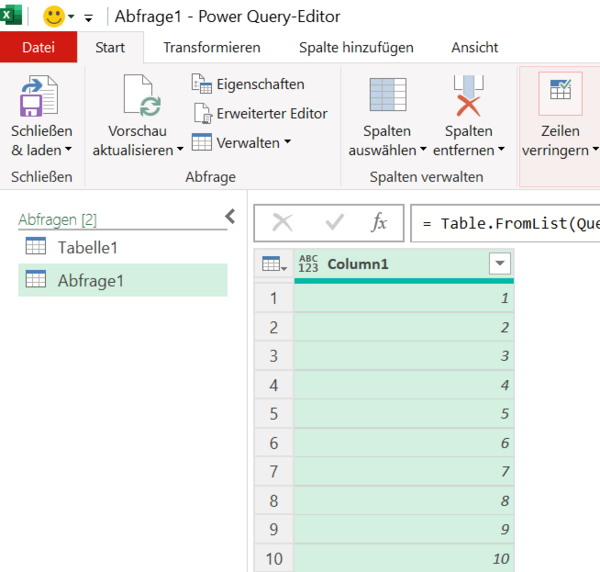Select row number 1 header
This screenshot has width=600, height=572.
[x=274, y=298]
